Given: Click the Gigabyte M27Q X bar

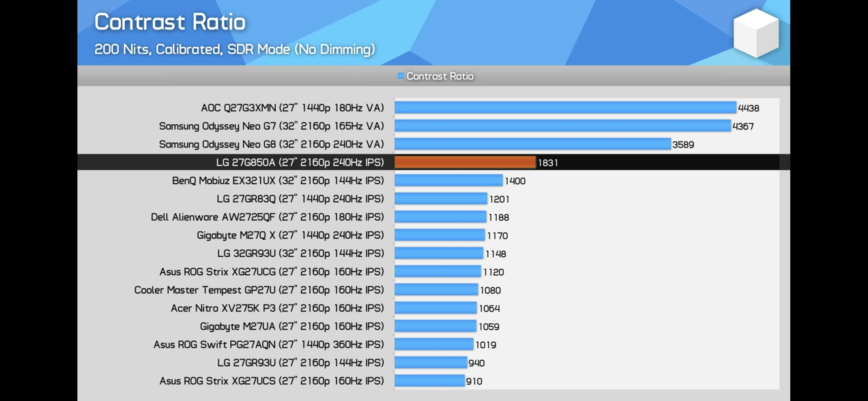Looking at the screenshot, I should 440,235.
